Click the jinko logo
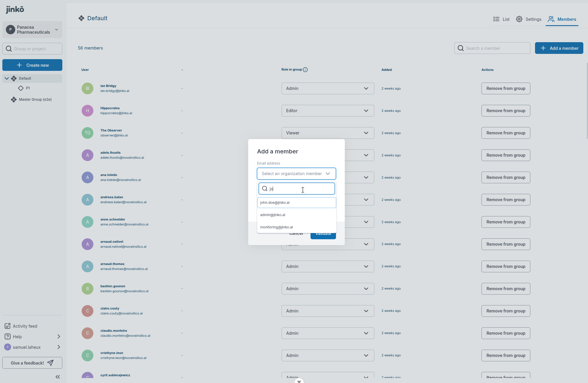 pyautogui.click(x=15, y=9)
